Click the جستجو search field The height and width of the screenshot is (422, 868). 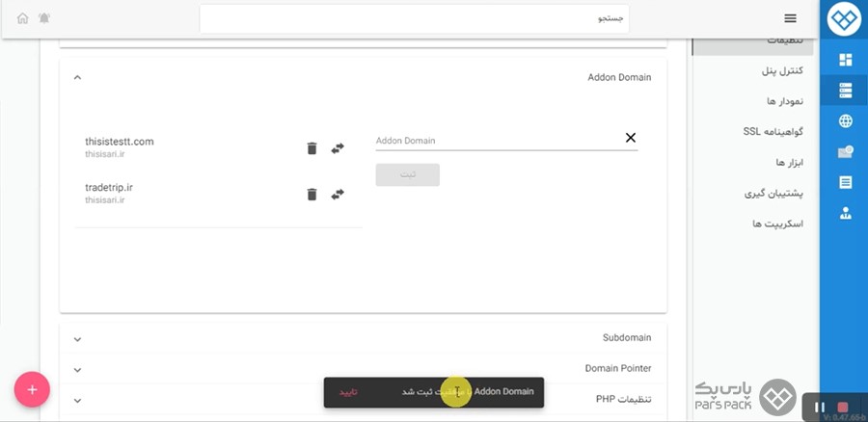414,19
